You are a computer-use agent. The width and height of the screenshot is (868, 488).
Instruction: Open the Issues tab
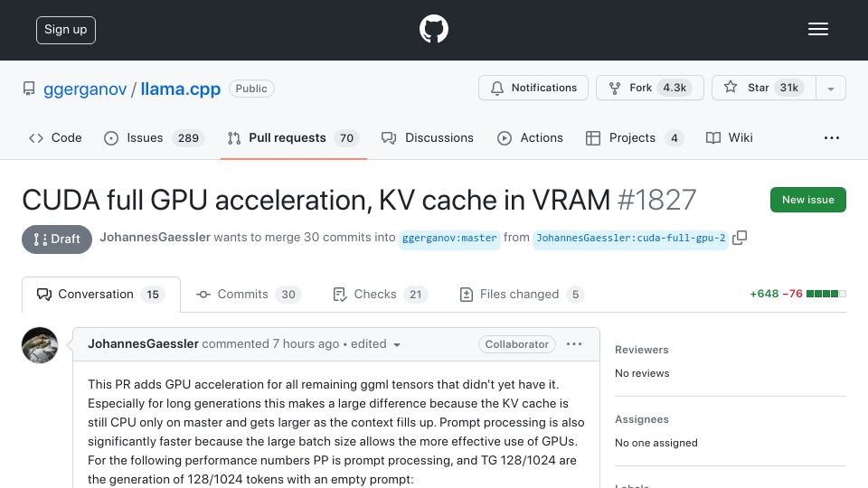pos(154,137)
